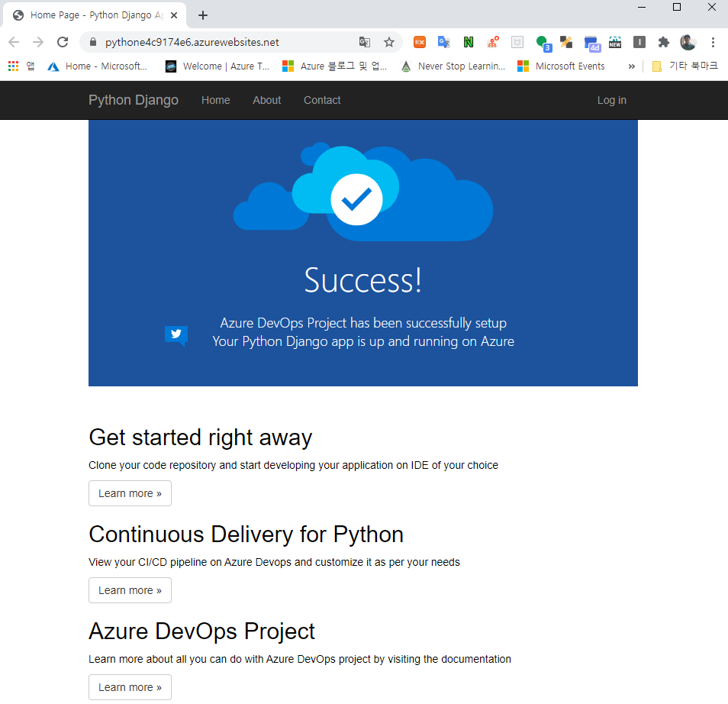
Task: Open the Chrome three-dot menu
Action: point(714,42)
